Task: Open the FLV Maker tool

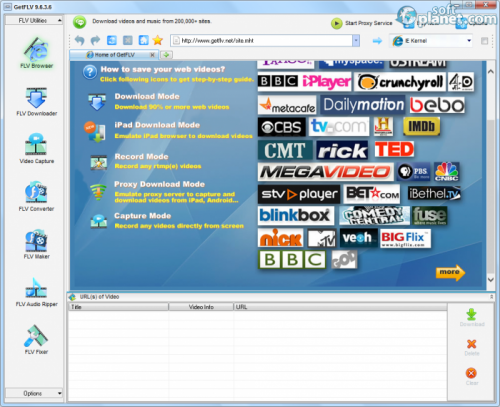Action: click(36, 244)
